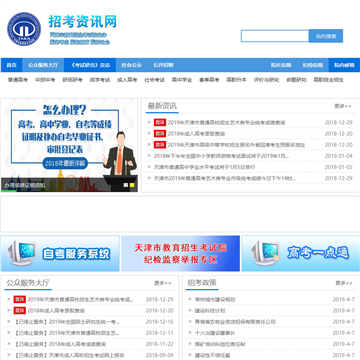Click 更多>> in the 招考政策 panel
Image resolution: width=360 pixels, height=360 pixels.
point(344,283)
